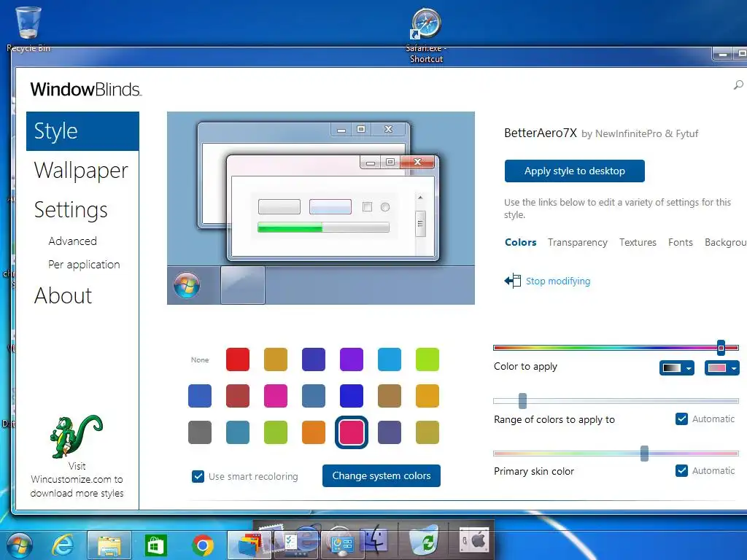Click the Range of colors slider handle
This screenshot has height=560, width=747.
tap(522, 401)
